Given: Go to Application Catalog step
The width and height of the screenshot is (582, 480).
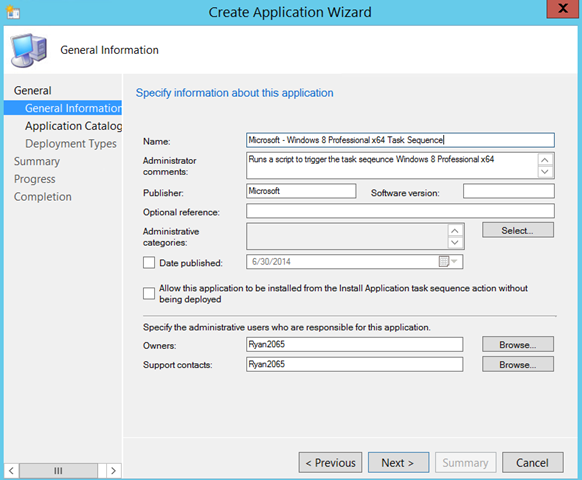Looking at the screenshot, I should (x=73, y=126).
